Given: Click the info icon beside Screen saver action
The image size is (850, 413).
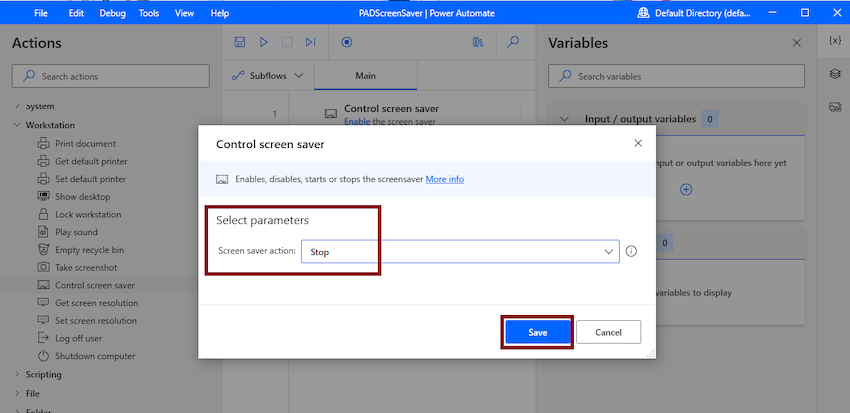Looking at the screenshot, I should pos(631,251).
